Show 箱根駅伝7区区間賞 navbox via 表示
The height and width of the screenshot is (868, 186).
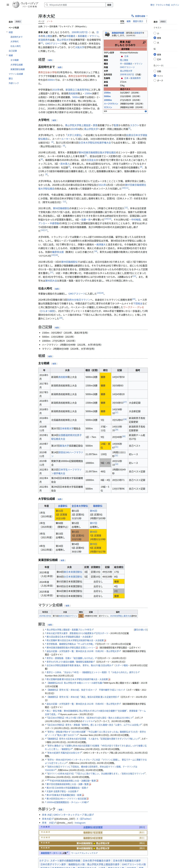[x=142, y=833]
